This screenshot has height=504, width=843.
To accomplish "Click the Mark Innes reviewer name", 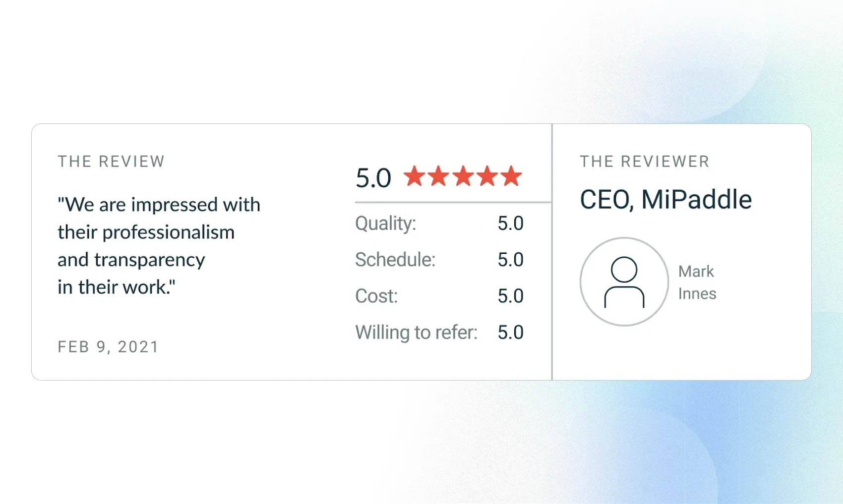I will [x=697, y=282].
